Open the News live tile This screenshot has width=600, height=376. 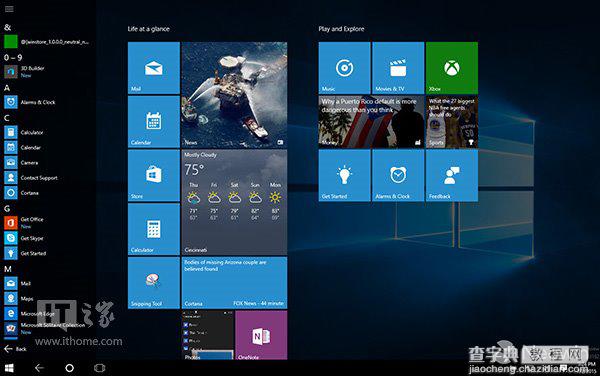(x=235, y=95)
